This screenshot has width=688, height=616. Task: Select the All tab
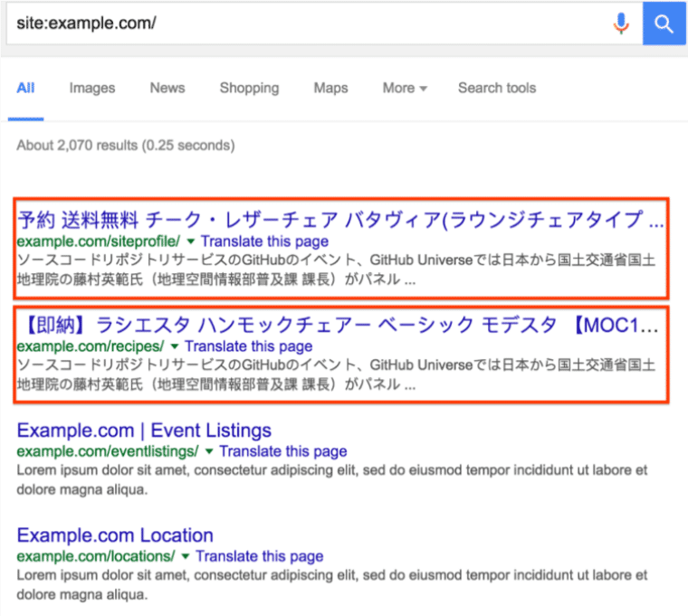[x=25, y=88]
